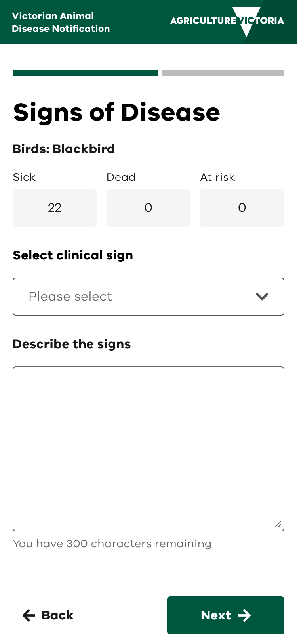The width and height of the screenshot is (297, 644).
Task: Click the completed green progress bar segment
Action: [85, 73]
